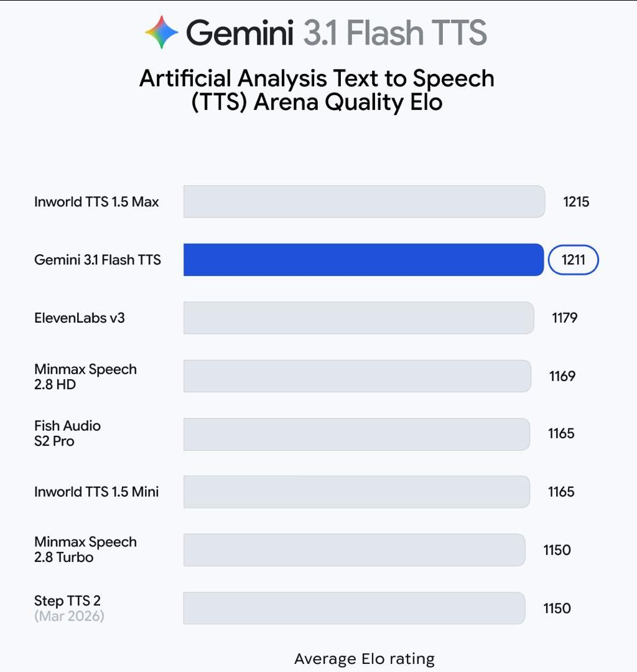Click the Arena Quality Elo chart title
637x672 pixels.
(317, 90)
